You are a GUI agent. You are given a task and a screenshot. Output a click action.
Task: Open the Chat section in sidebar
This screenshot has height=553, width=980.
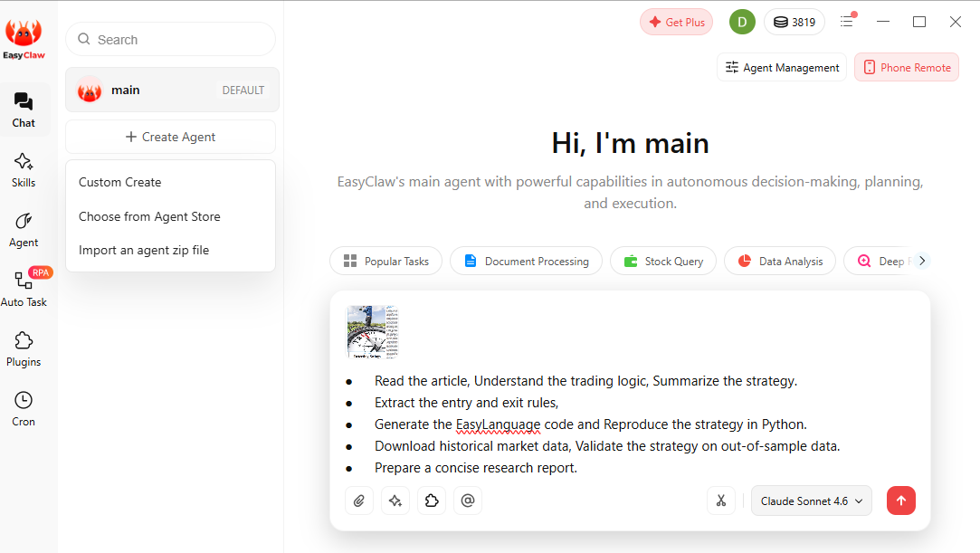tap(24, 110)
